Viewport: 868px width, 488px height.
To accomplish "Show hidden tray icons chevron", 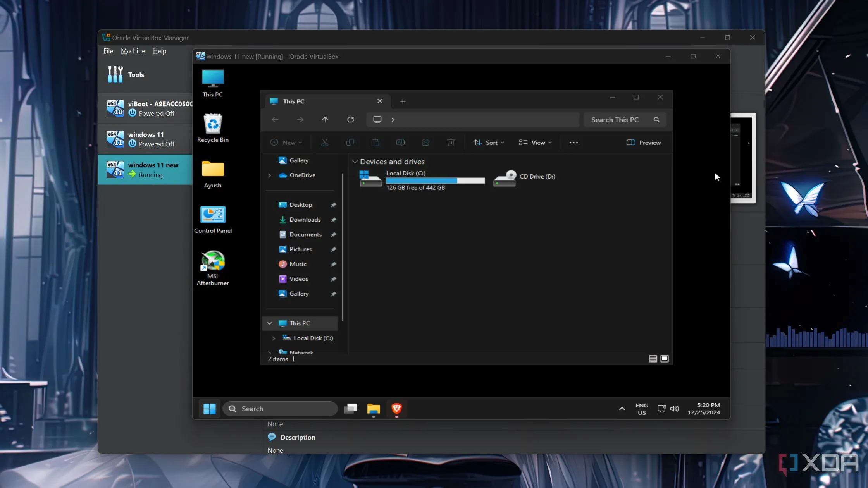I will (622, 409).
